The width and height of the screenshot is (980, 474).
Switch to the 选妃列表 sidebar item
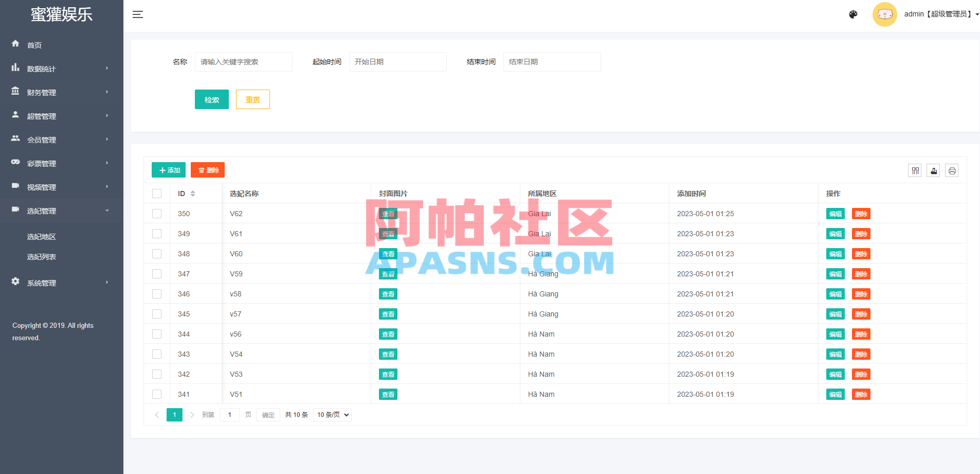pyautogui.click(x=41, y=256)
